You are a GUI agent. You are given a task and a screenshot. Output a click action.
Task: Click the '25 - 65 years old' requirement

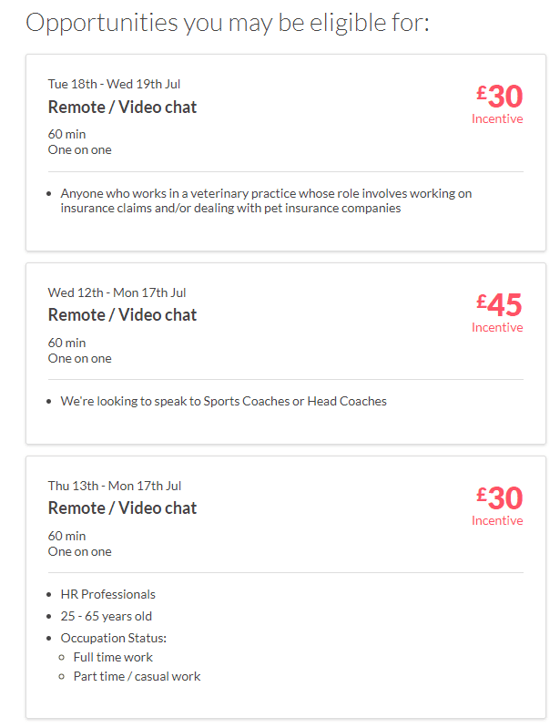coord(106,616)
